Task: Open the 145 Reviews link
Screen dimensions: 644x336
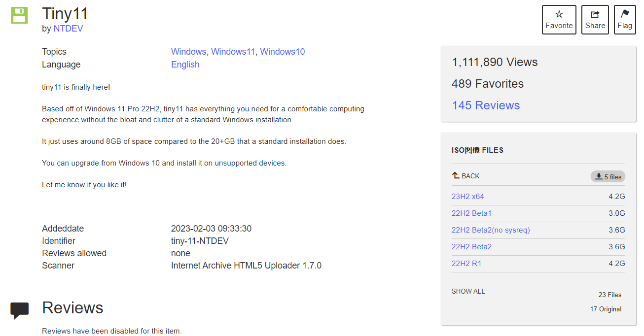Action: click(485, 105)
